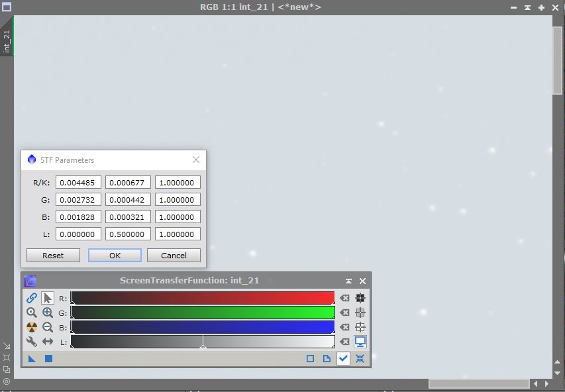
Task: Click the New Instance triangle icon
Action: click(x=32, y=358)
